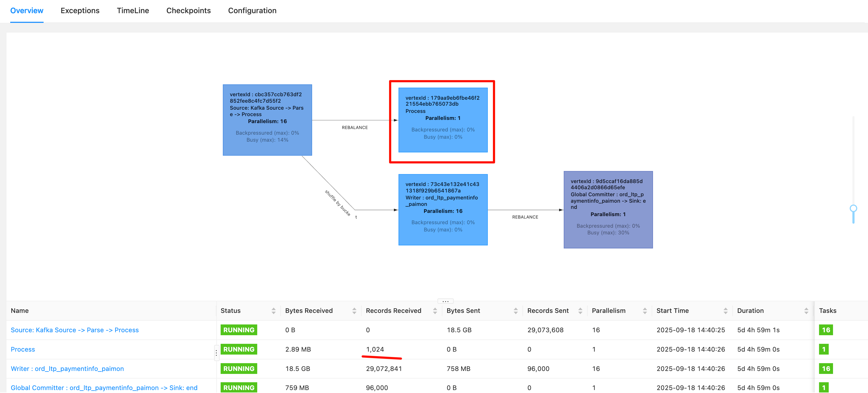Viewport: 868px width, 393px height.
Task: Select the Kafka Source vertex node
Action: tap(267, 120)
